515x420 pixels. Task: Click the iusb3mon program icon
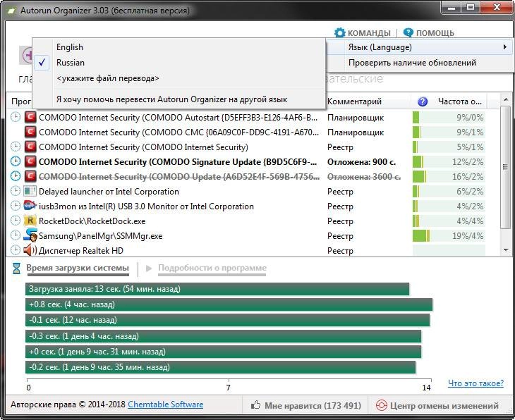coord(30,206)
